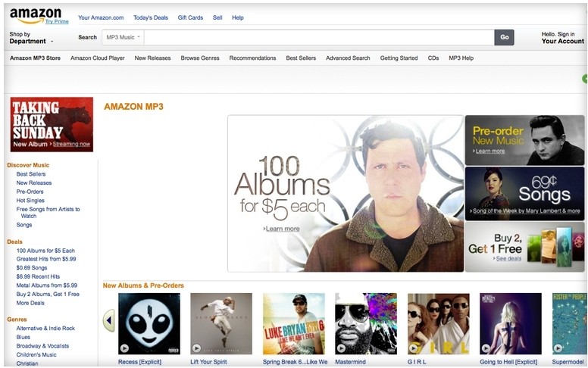The image size is (588, 368).
Task: Open Best Sellers in Discover Music sidebar
Action: pyautogui.click(x=31, y=174)
